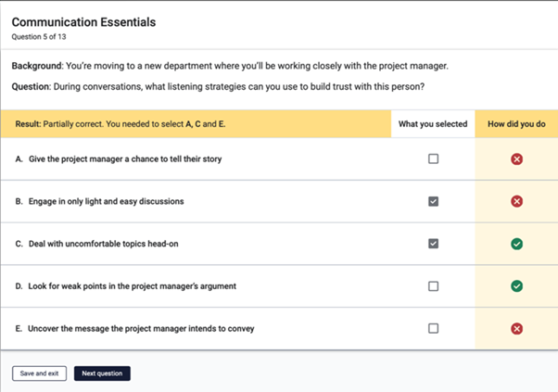The image size is (558, 392).
Task: Go to the Next question
Action: 102,373
